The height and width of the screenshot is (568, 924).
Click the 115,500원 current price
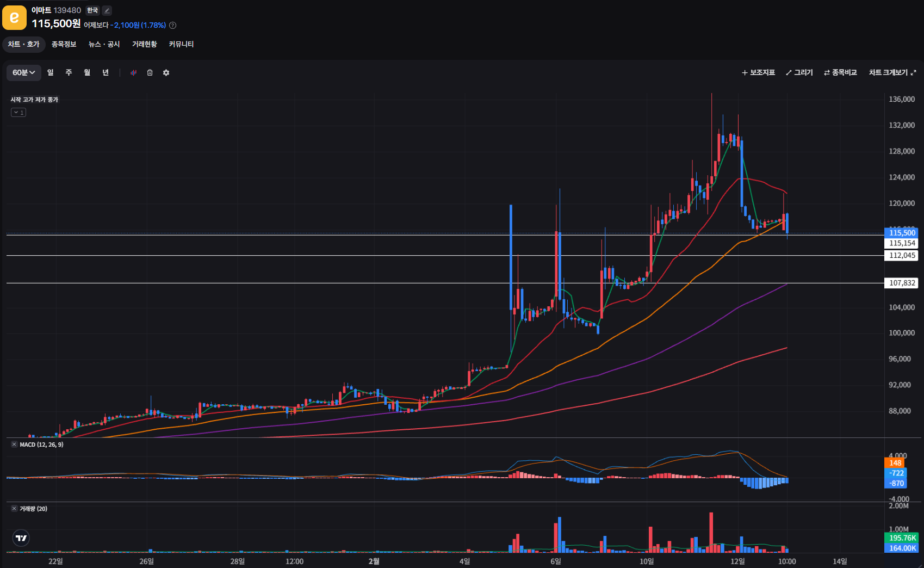pos(56,24)
